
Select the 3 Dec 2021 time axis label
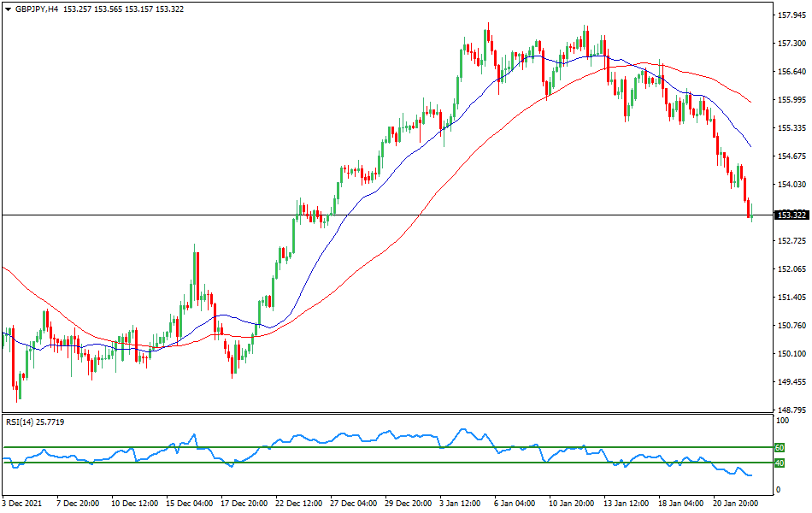[x=22, y=503]
